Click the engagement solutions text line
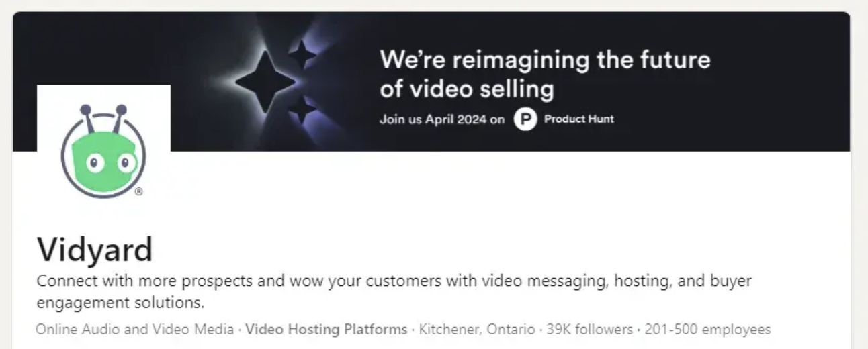This screenshot has width=868, height=349. pyautogui.click(x=120, y=303)
